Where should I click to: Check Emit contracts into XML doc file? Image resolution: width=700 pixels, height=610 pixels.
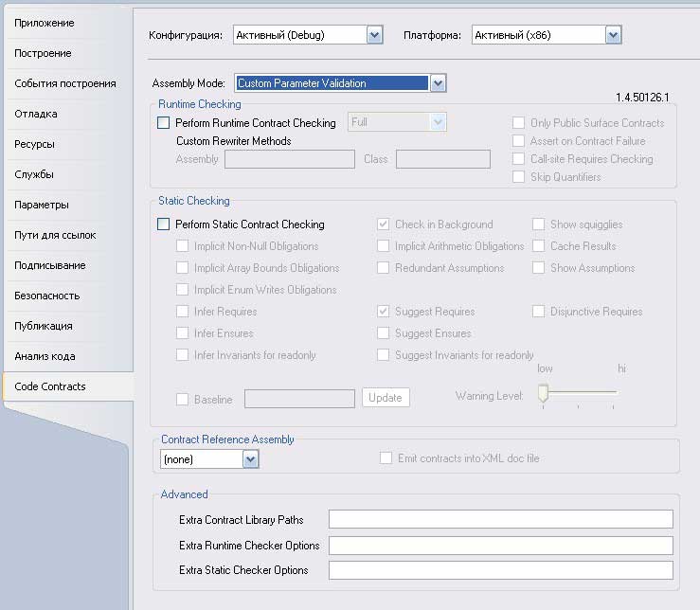pyautogui.click(x=386, y=458)
